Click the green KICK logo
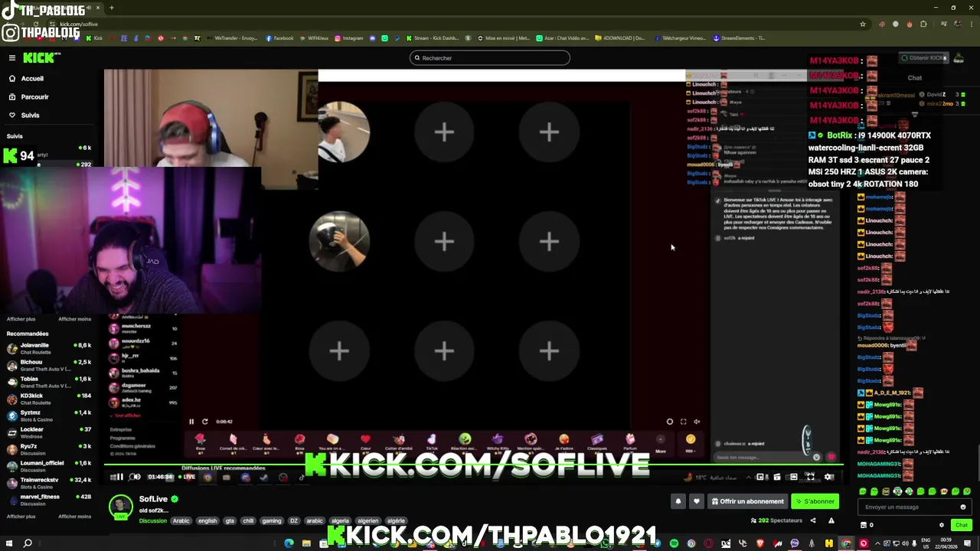This screenshot has height=551, width=980. [x=40, y=58]
